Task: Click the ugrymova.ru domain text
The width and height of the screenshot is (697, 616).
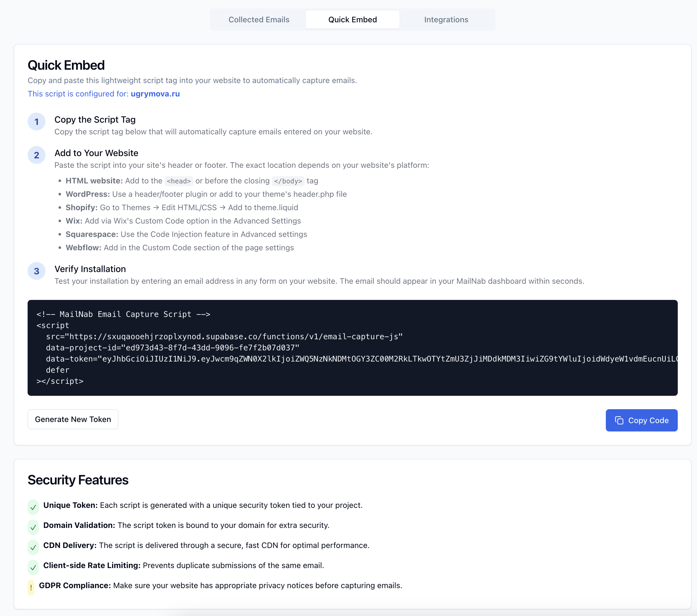Action: (155, 94)
